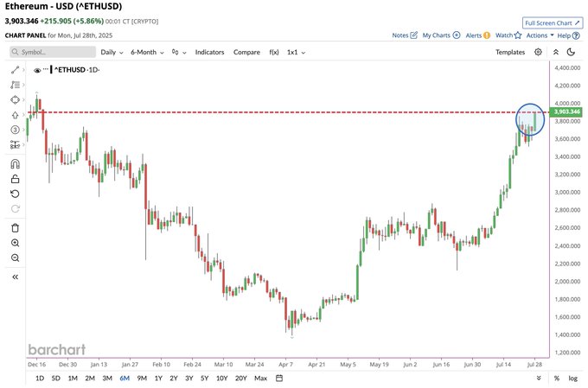Open the Daily interval dropdown

pyautogui.click(x=112, y=52)
